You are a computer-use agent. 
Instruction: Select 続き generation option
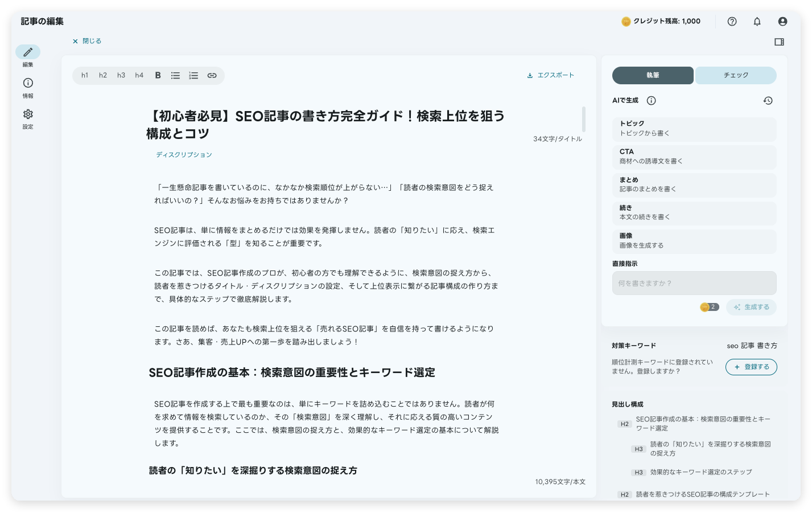pyautogui.click(x=694, y=213)
